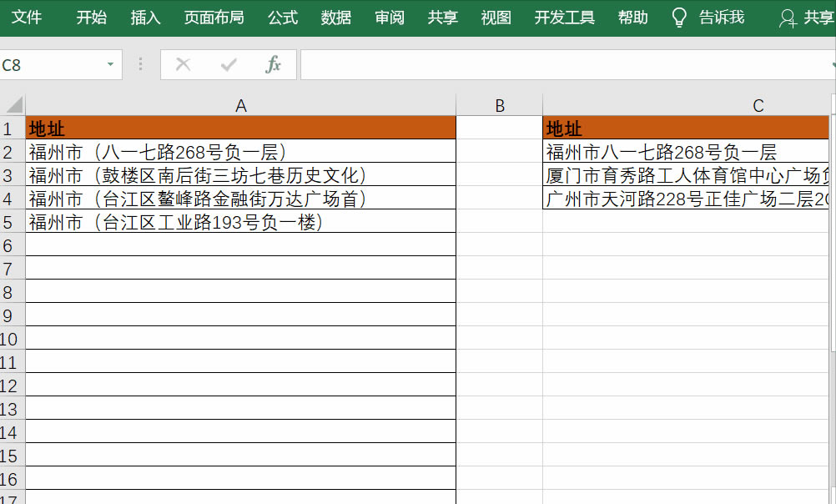Click the 共享 person icon at top right
The image size is (836, 504).
(788, 18)
